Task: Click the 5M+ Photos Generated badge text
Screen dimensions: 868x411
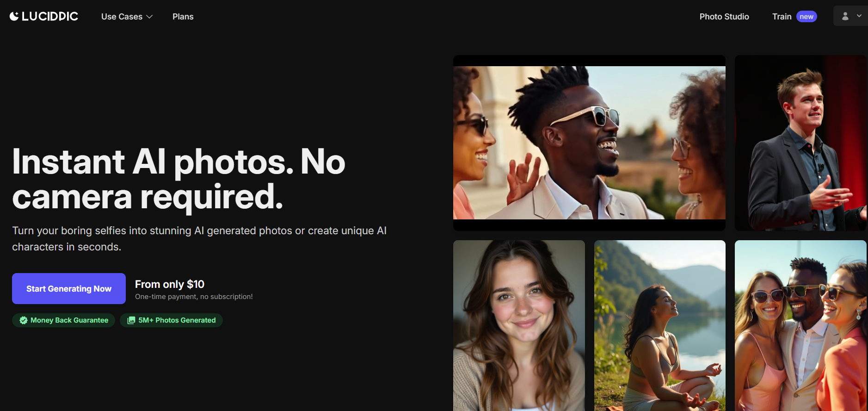Action: tap(177, 320)
